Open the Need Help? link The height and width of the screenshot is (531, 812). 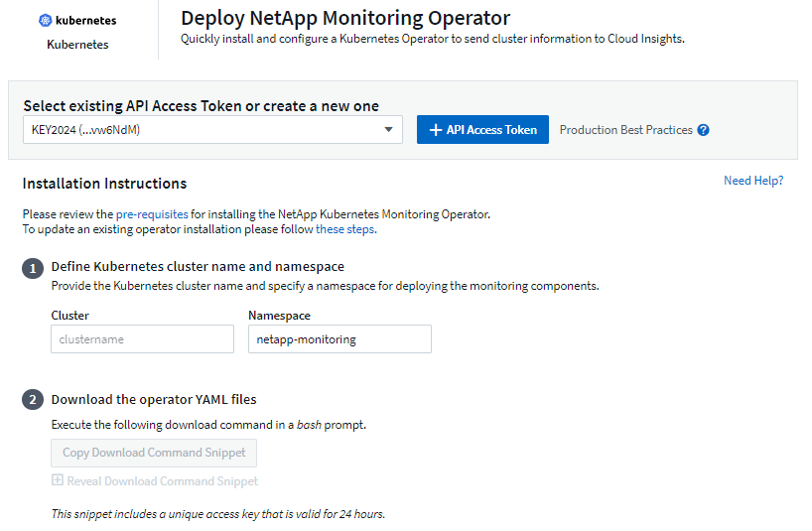[752, 181]
